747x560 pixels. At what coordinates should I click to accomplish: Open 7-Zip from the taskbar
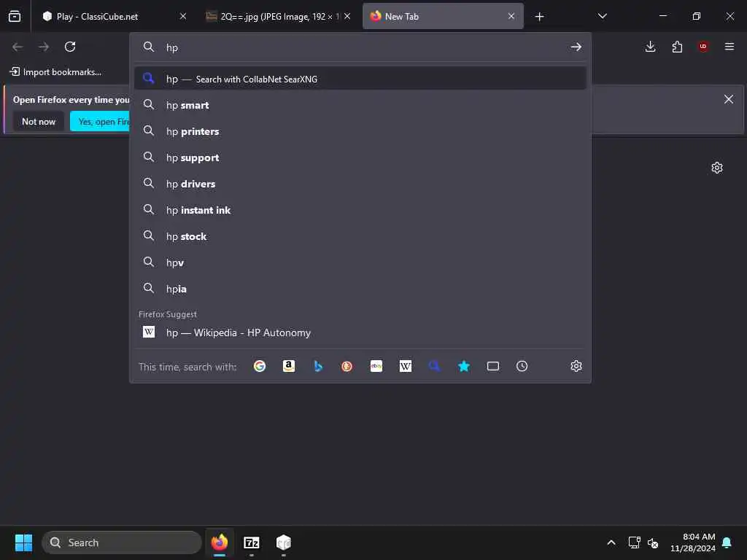click(252, 542)
